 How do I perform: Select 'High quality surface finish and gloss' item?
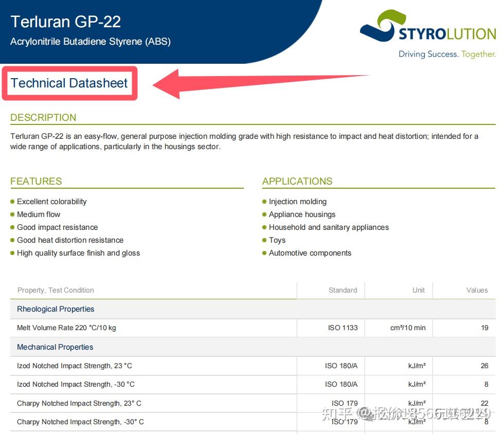tap(78, 253)
